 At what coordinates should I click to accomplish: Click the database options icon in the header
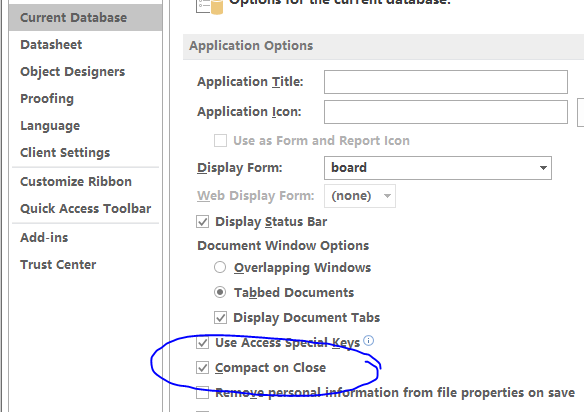(210, 6)
